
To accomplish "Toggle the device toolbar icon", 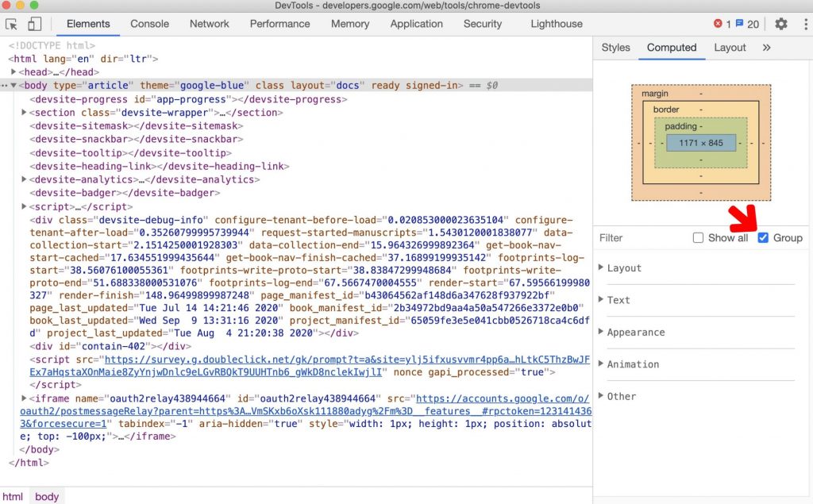I will pyautogui.click(x=34, y=24).
